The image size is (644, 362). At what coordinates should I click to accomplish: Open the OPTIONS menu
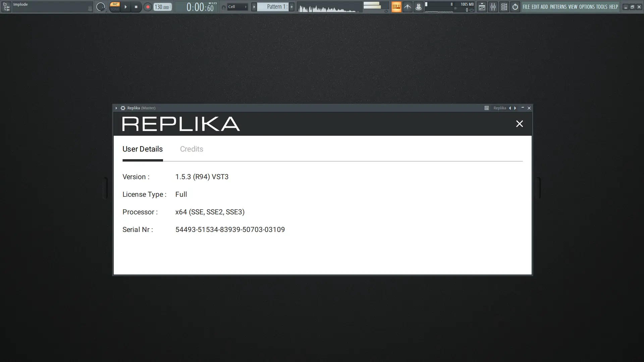587,7
